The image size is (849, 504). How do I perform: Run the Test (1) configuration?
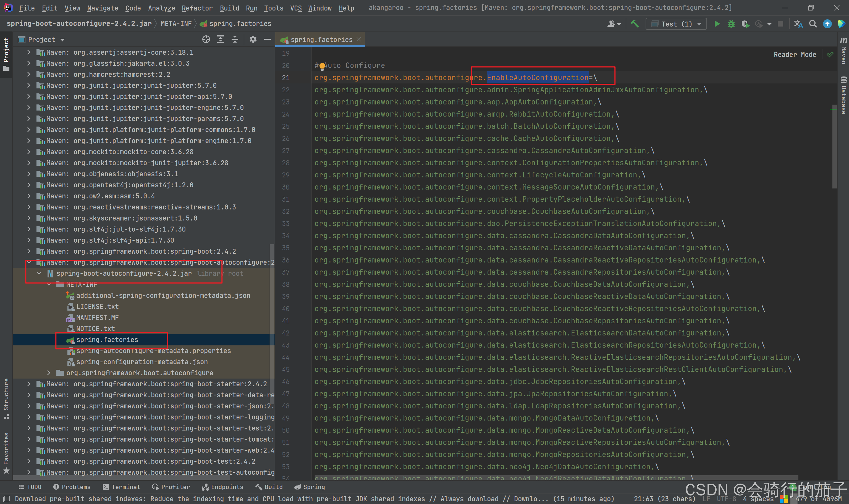pyautogui.click(x=717, y=24)
